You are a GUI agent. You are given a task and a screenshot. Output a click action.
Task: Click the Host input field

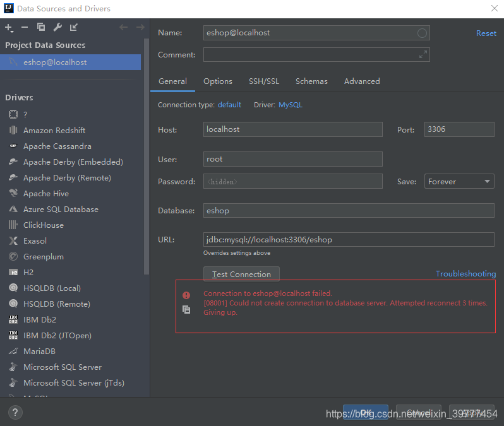pyautogui.click(x=293, y=129)
